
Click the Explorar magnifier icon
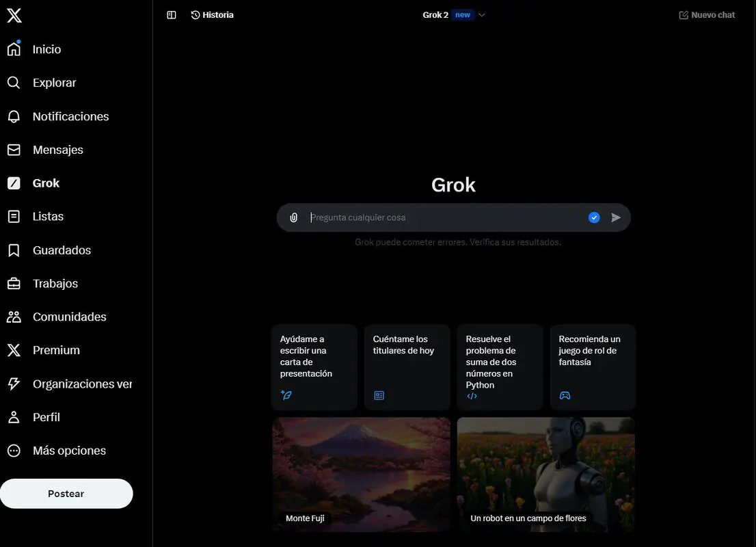(14, 83)
